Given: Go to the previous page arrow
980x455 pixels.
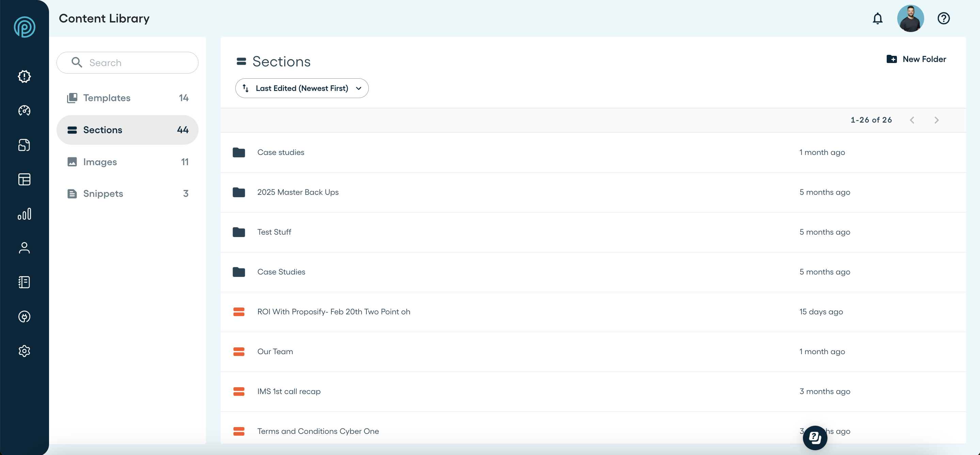Looking at the screenshot, I should [x=912, y=120].
